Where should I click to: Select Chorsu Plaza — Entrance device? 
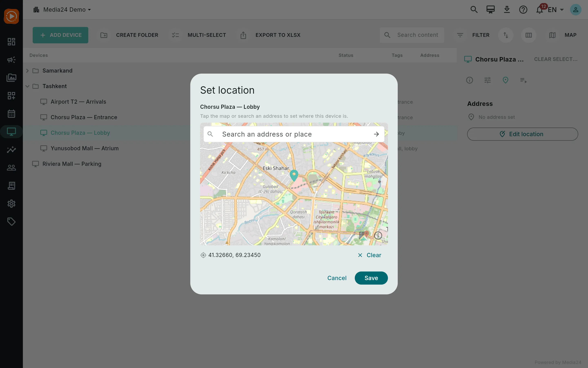click(x=84, y=117)
